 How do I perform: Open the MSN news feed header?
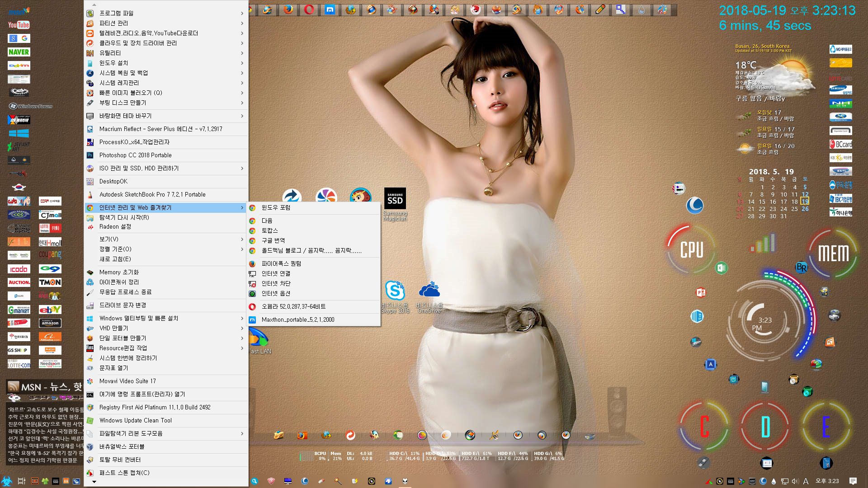click(45, 387)
